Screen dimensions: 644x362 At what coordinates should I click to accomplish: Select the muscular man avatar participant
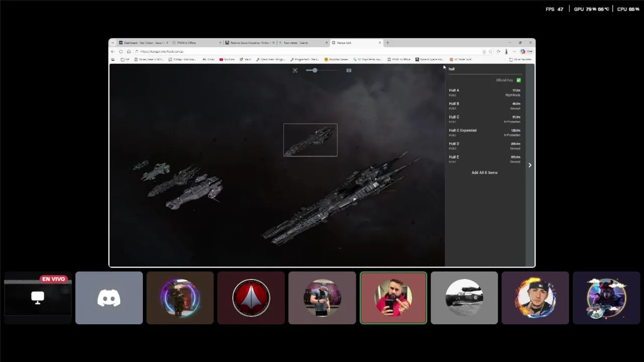point(322,298)
